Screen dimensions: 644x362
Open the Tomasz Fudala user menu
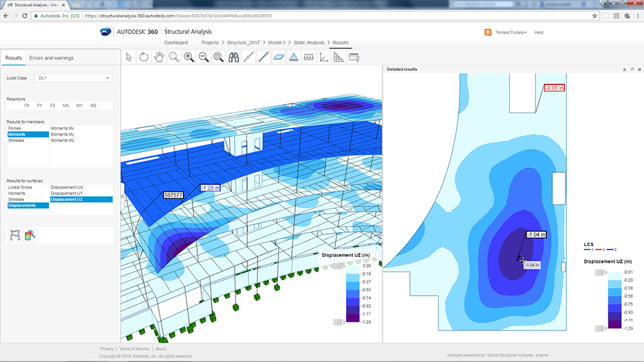coord(511,32)
